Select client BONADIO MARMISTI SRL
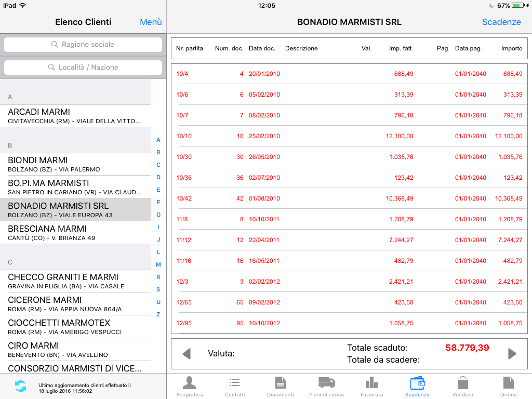The height and width of the screenshot is (399, 532). click(75, 210)
